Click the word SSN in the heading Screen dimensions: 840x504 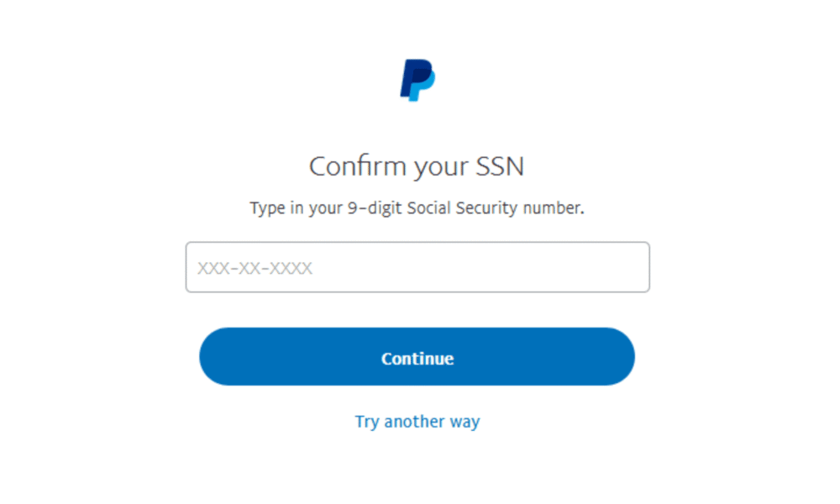(501, 165)
